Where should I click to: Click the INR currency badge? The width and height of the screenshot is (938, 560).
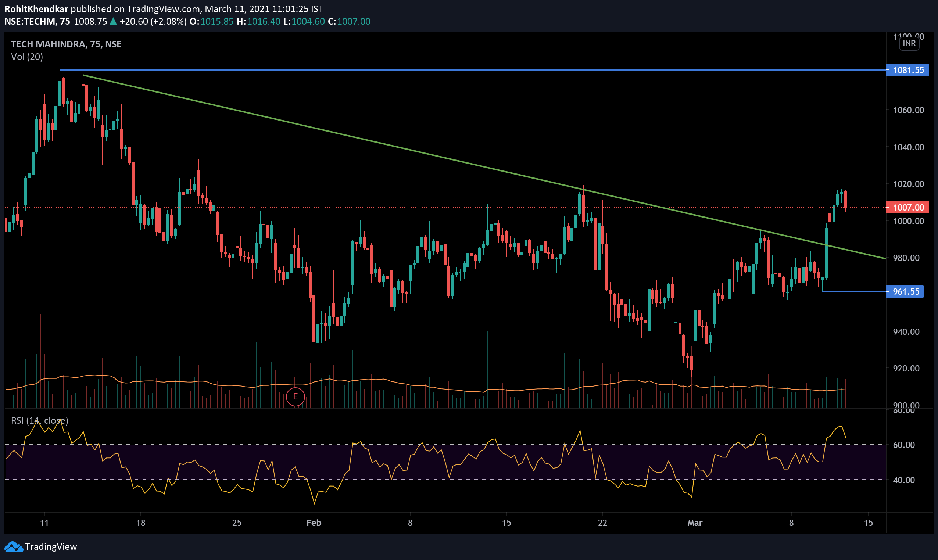(x=909, y=44)
